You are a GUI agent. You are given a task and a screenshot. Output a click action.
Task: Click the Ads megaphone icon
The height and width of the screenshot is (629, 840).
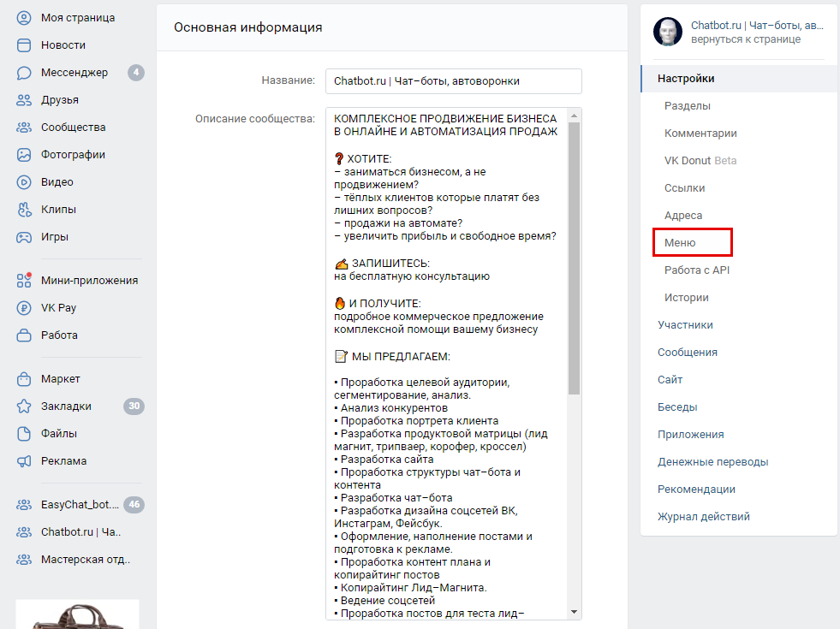pos(24,461)
